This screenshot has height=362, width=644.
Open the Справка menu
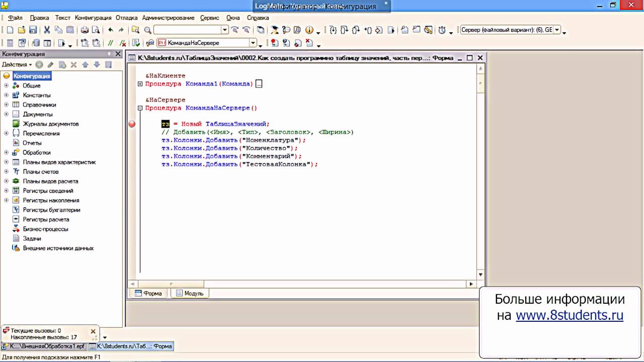[258, 18]
